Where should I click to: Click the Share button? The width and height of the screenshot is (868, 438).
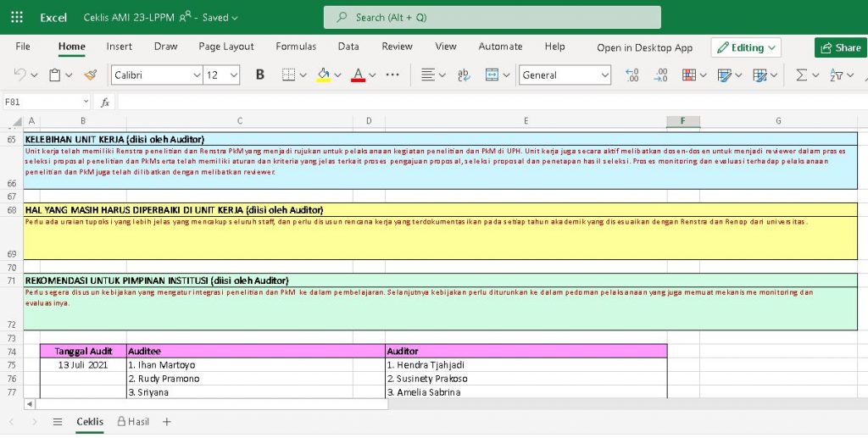click(840, 47)
